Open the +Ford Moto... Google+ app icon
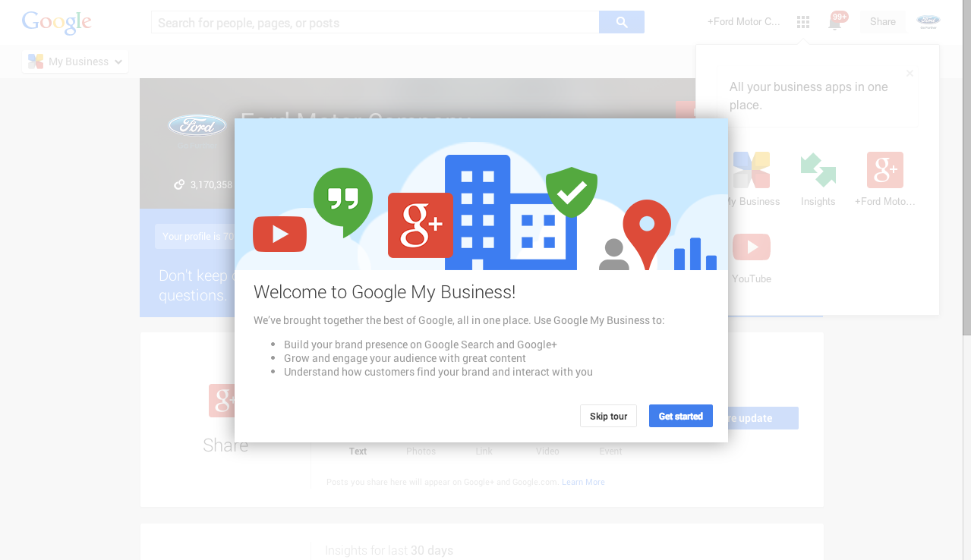This screenshot has height=560, width=971. click(885, 170)
